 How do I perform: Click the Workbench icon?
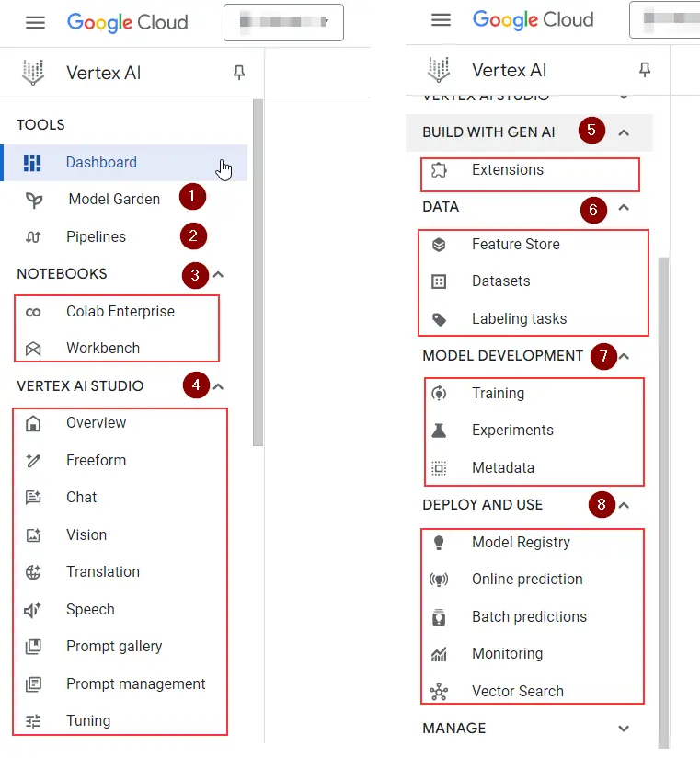click(34, 349)
